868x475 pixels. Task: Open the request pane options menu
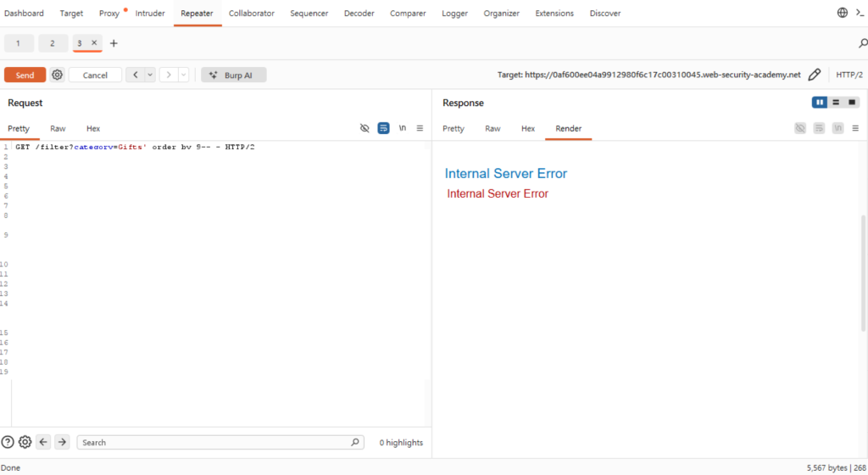[x=420, y=128]
